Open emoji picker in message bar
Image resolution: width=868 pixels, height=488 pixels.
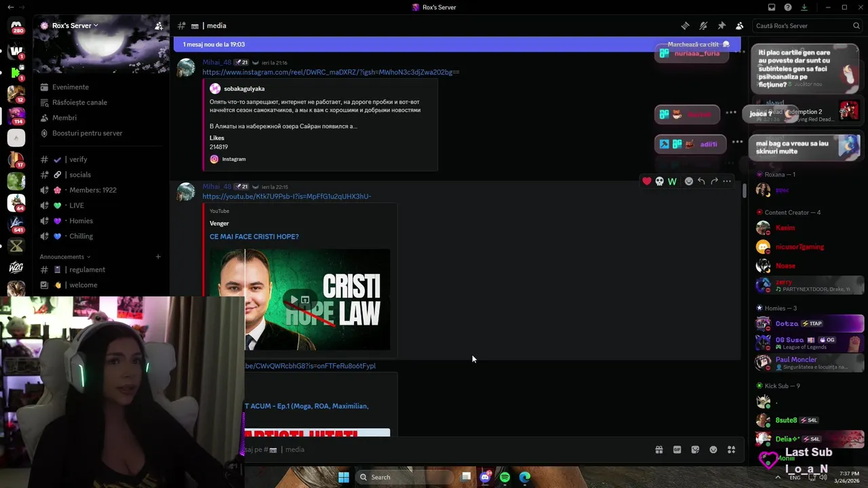pos(713,449)
